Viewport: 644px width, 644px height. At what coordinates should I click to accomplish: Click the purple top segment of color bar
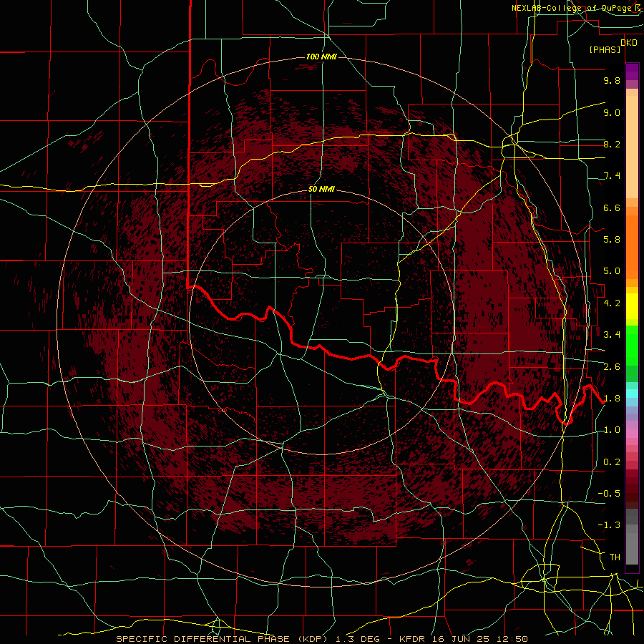pos(632,72)
